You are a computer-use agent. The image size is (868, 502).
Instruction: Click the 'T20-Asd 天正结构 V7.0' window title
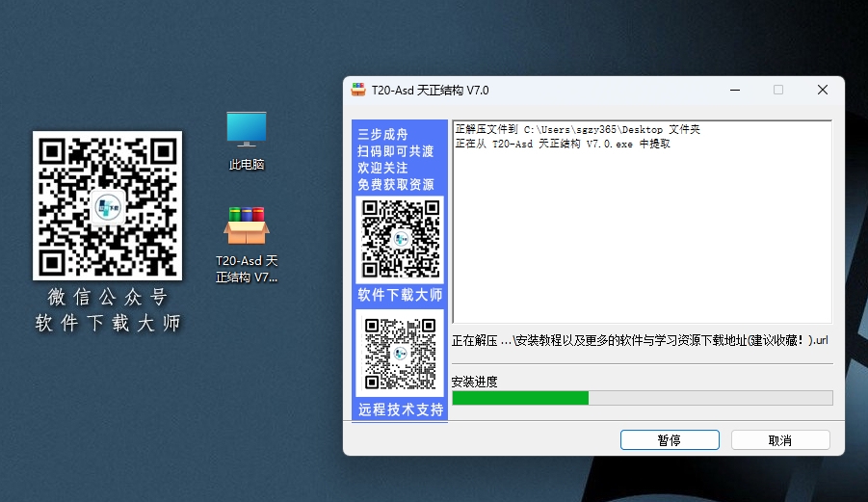click(430, 91)
